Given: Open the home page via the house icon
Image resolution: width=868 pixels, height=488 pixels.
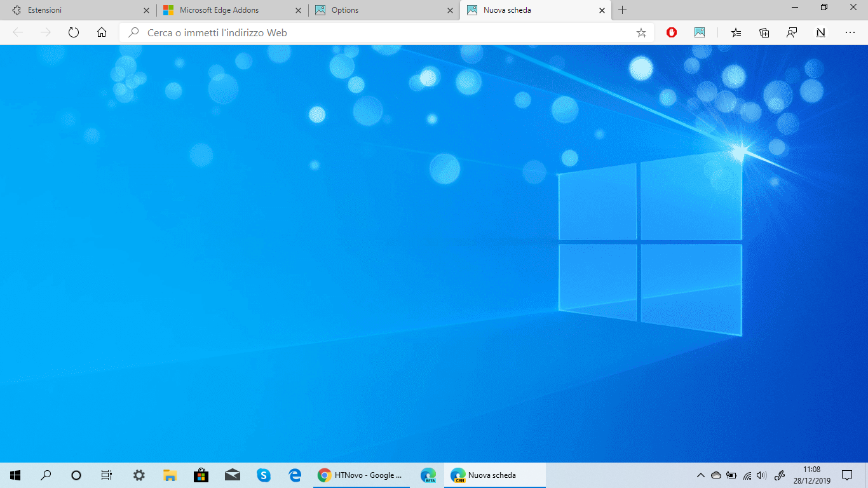Looking at the screenshot, I should (x=102, y=32).
